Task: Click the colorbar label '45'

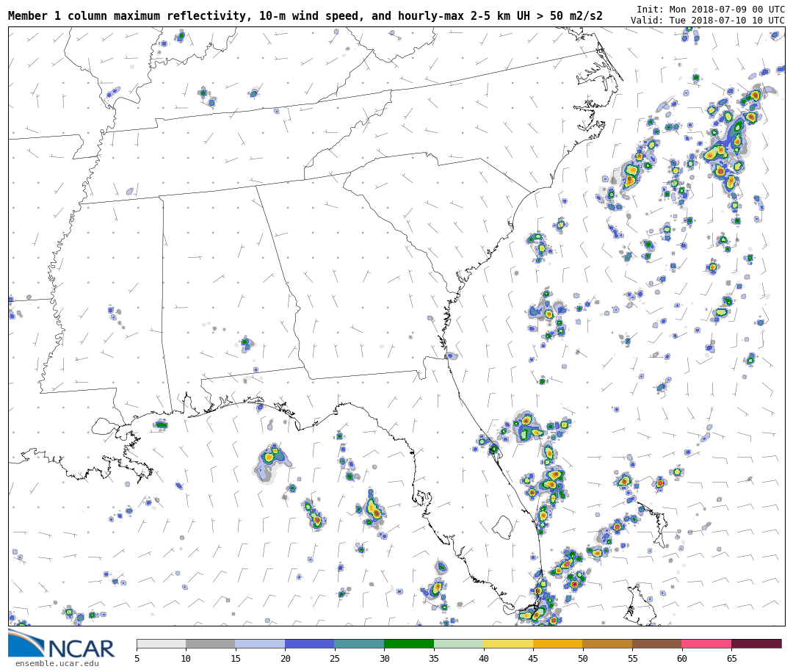Action: coord(533,658)
